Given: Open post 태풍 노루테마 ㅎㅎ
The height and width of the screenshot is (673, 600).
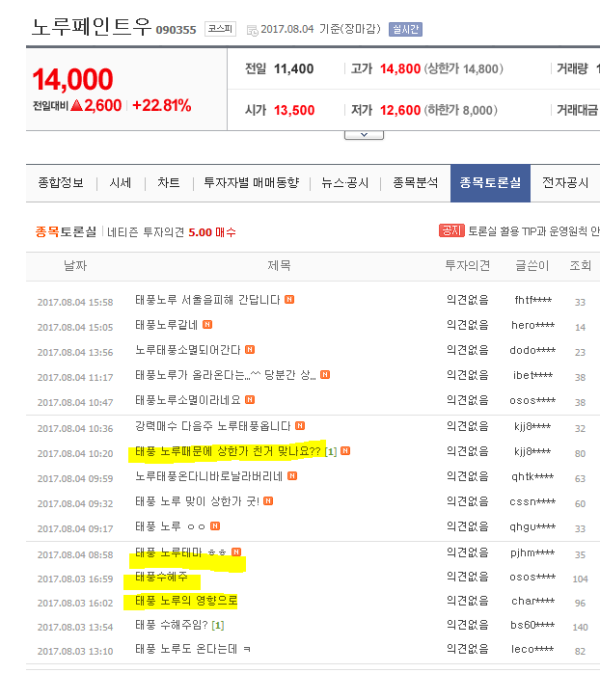Looking at the screenshot, I should click(181, 552).
